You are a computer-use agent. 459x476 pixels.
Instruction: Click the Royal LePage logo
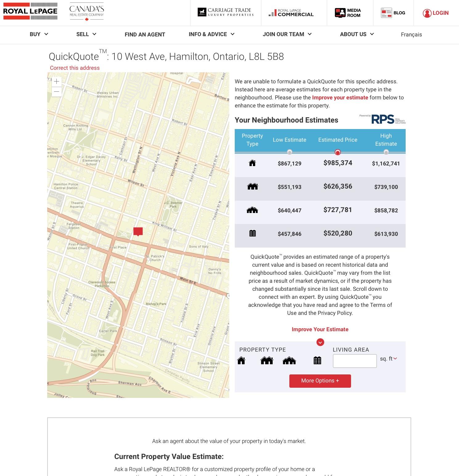[x=30, y=11]
